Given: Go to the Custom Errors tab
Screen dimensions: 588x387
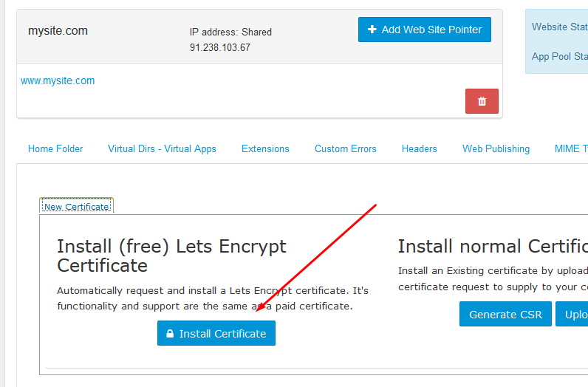Looking at the screenshot, I should 346,149.
